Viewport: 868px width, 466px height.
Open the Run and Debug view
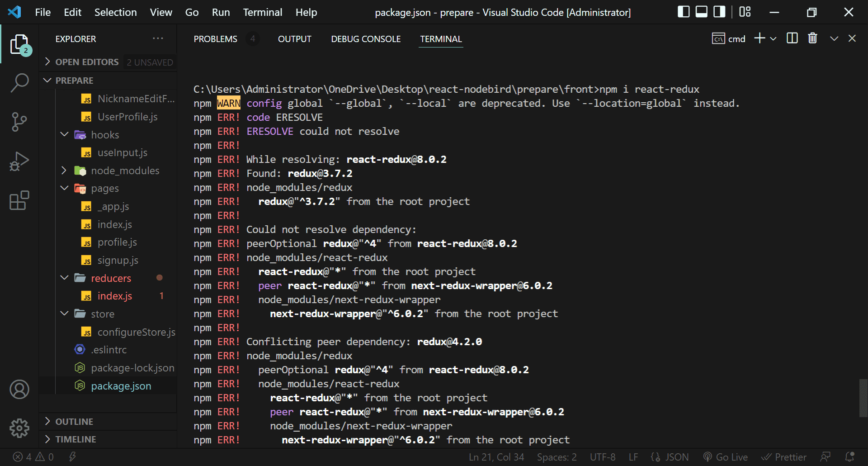(19, 162)
